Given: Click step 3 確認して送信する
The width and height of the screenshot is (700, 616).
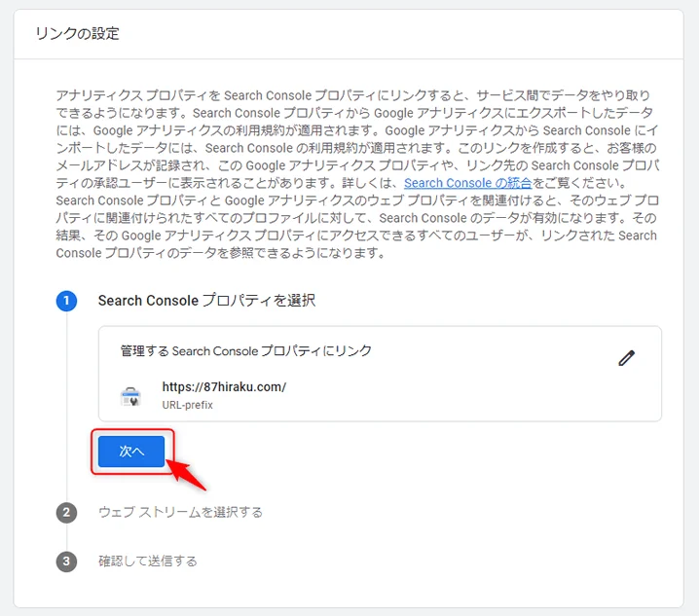Looking at the screenshot, I should (148, 562).
